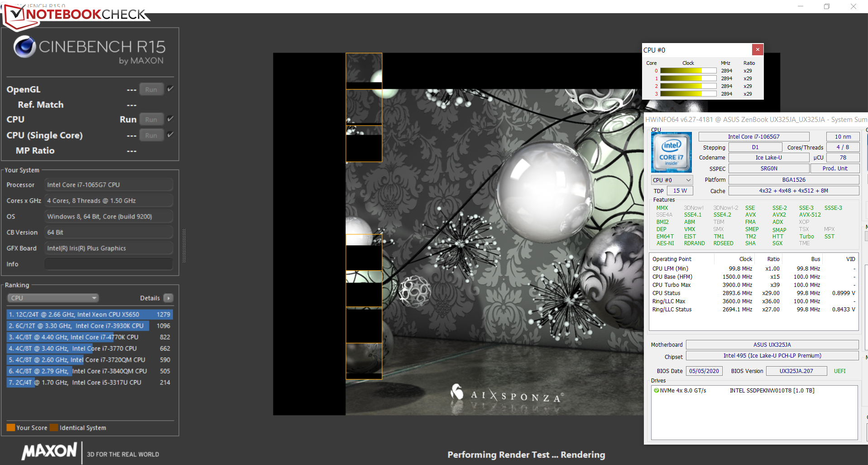Select ranking row Intel Core i7-3840QM

pyautogui.click(x=90, y=371)
